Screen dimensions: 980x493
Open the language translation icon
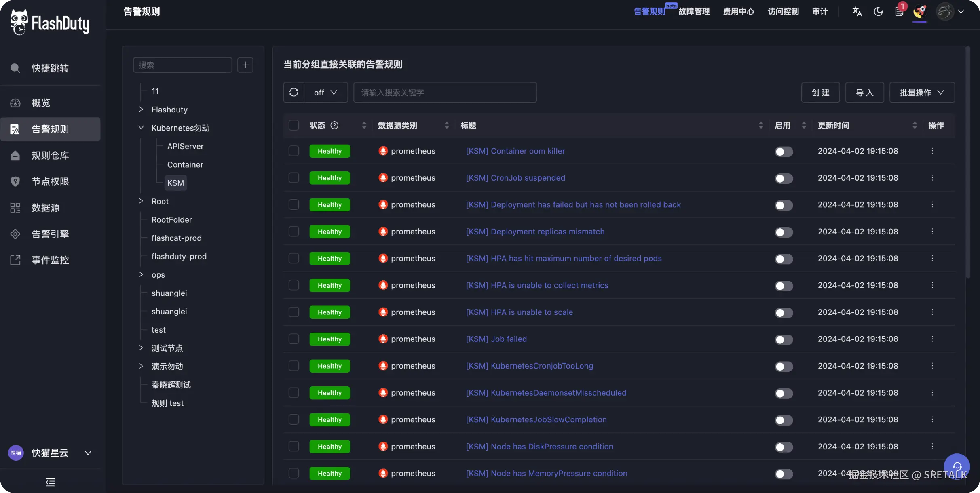pyautogui.click(x=857, y=11)
